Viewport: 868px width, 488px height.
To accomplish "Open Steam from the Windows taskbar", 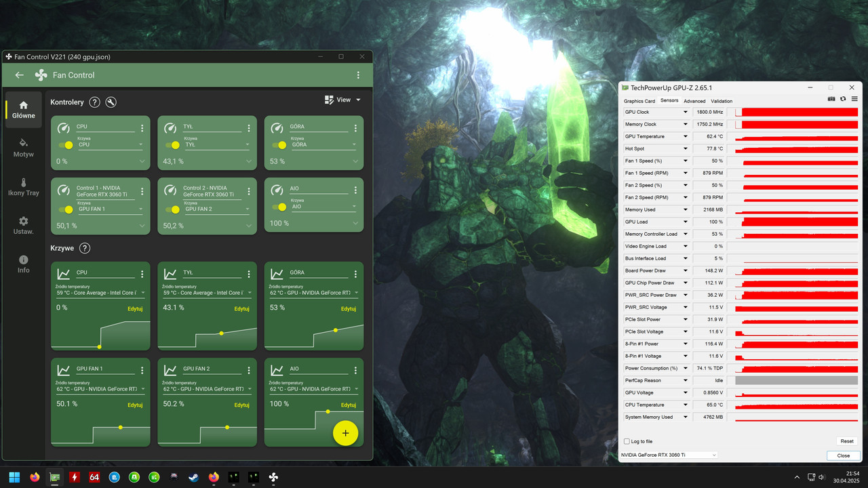I will coord(194,477).
